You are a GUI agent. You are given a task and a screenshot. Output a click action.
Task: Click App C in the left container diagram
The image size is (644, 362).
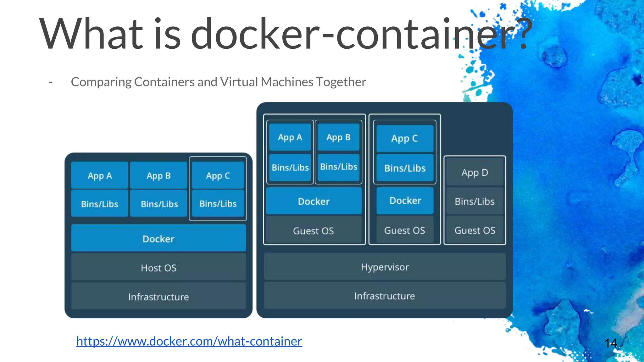(x=218, y=175)
